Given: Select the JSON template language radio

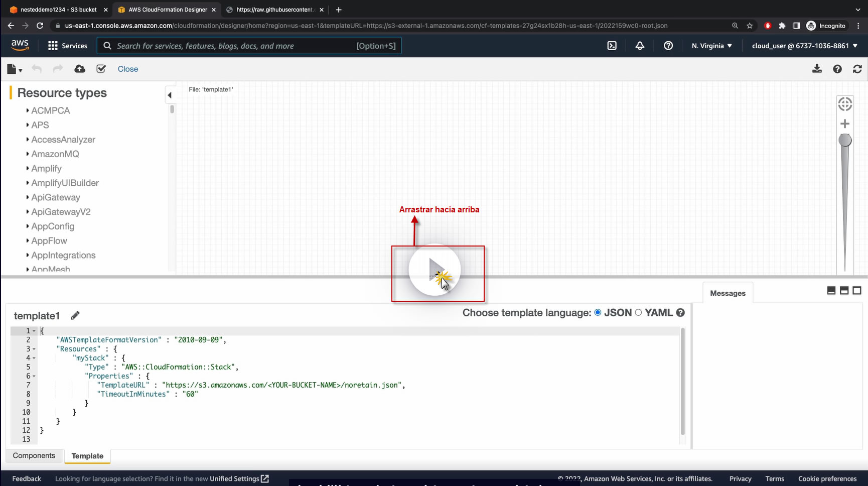Looking at the screenshot, I should click(598, 312).
